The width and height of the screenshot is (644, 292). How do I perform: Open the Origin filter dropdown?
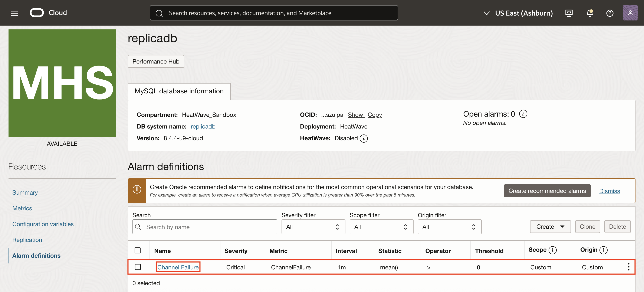(x=449, y=227)
